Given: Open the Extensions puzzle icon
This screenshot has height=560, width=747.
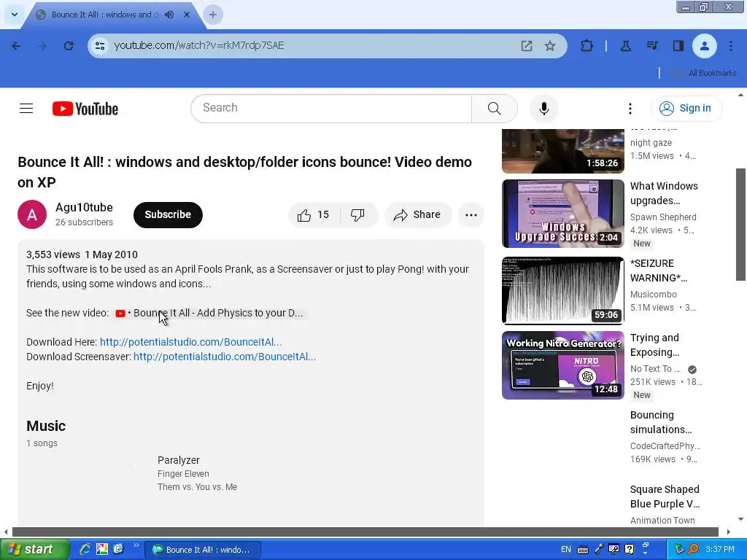Looking at the screenshot, I should pos(587,46).
